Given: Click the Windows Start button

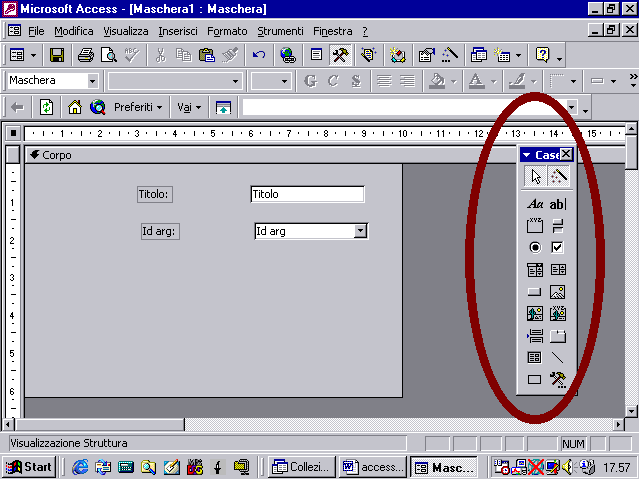Looking at the screenshot, I should click(29, 467).
